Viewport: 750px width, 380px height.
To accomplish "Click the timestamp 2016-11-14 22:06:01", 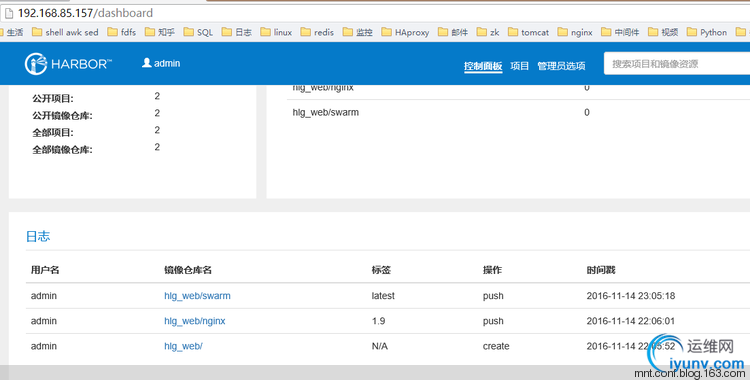I will pyautogui.click(x=631, y=321).
